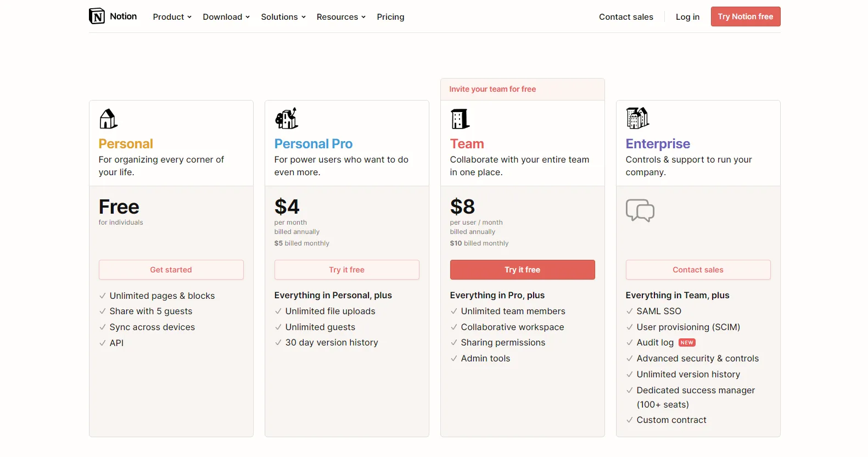Click the NEW badge beside Audit log
This screenshot has height=457, width=868.
tap(687, 343)
